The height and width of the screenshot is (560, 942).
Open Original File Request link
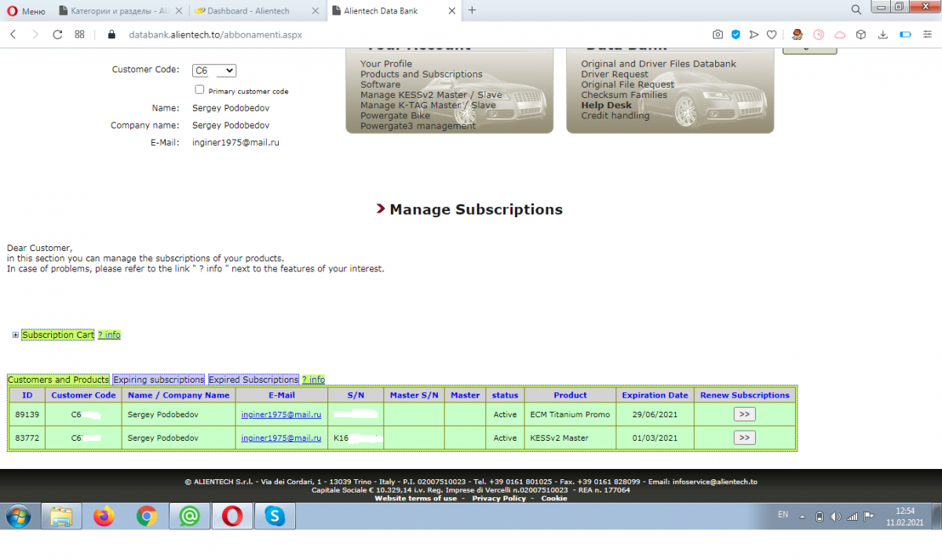(627, 84)
